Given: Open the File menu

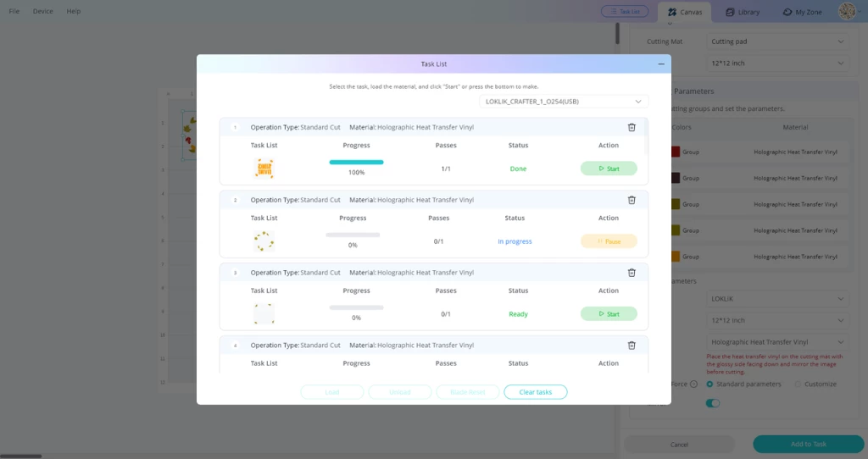Looking at the screenshot, I should (x=14, y=11).
